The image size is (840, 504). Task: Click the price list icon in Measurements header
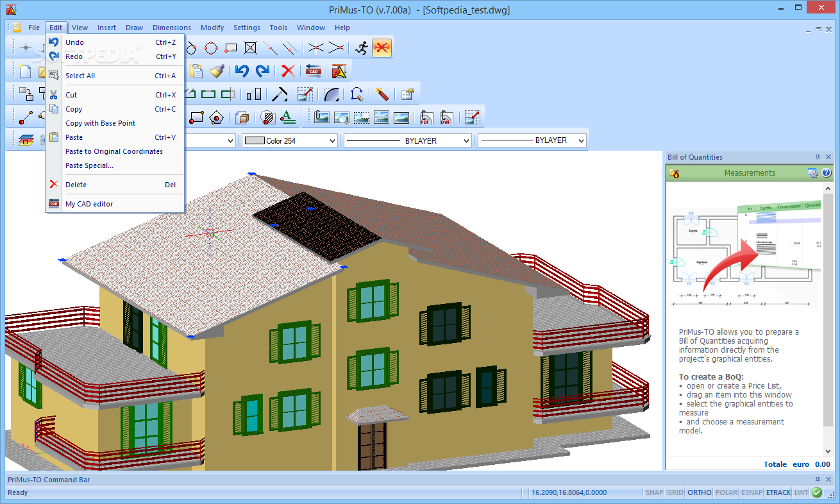coord(674,173)
